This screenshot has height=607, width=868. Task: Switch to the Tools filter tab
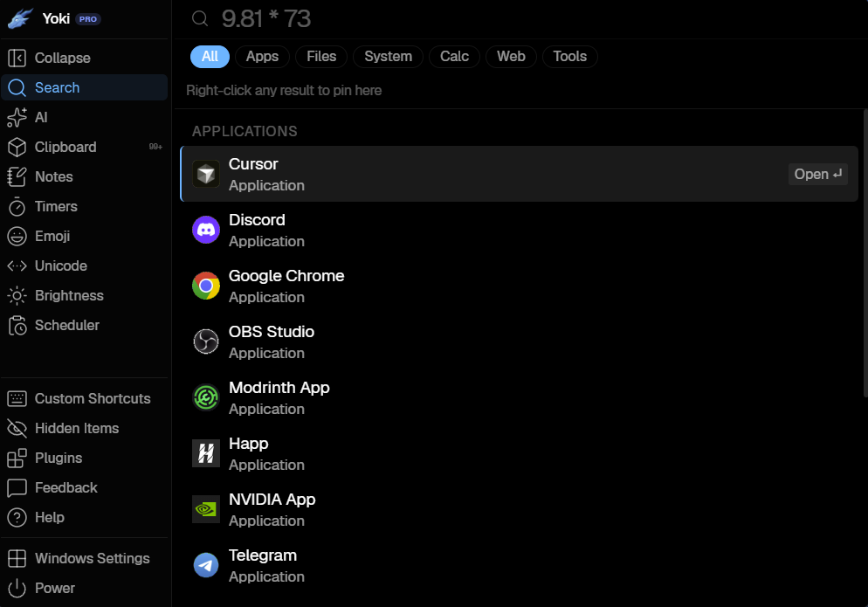pos(569,57)
